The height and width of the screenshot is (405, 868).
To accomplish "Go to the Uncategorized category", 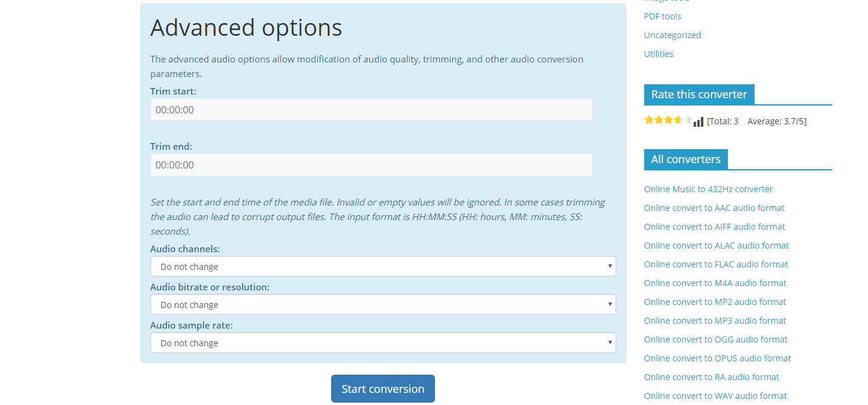I will point(672,35).
